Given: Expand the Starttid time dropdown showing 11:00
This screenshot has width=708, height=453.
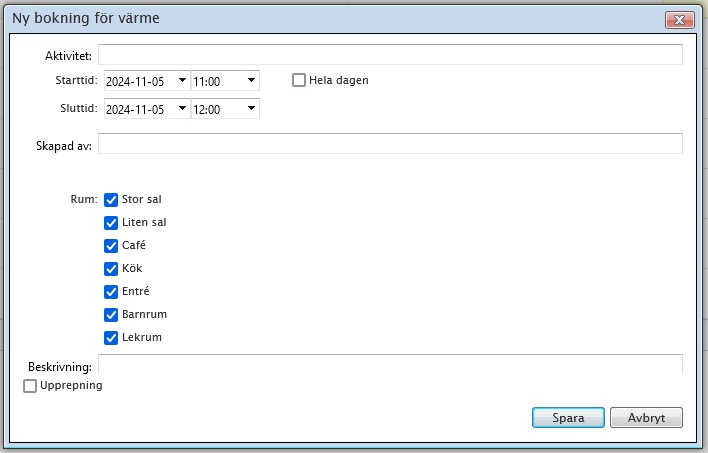Looking at the screenshot, I should click(250, 81).
